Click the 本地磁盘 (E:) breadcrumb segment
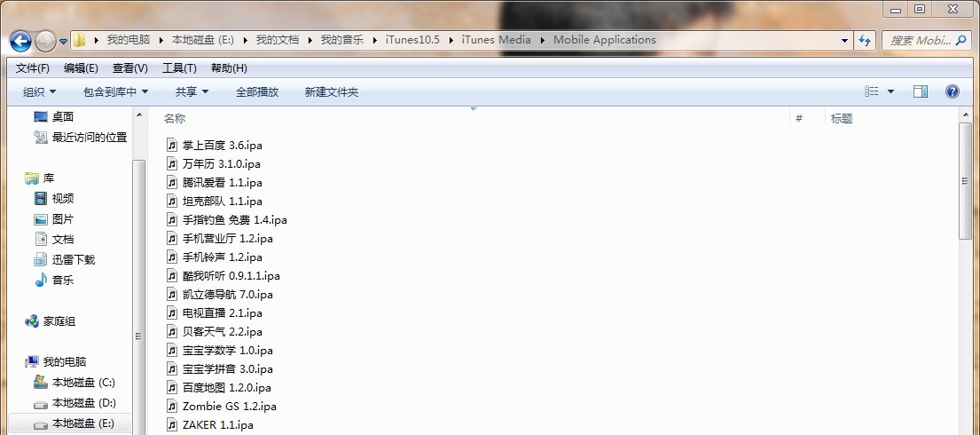980x435 pixels. pyautogui.click(x=202, y=40)
